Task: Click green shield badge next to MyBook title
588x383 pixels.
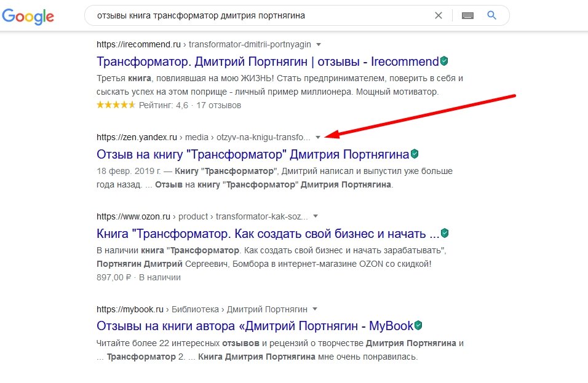Action: click(418, 325)
